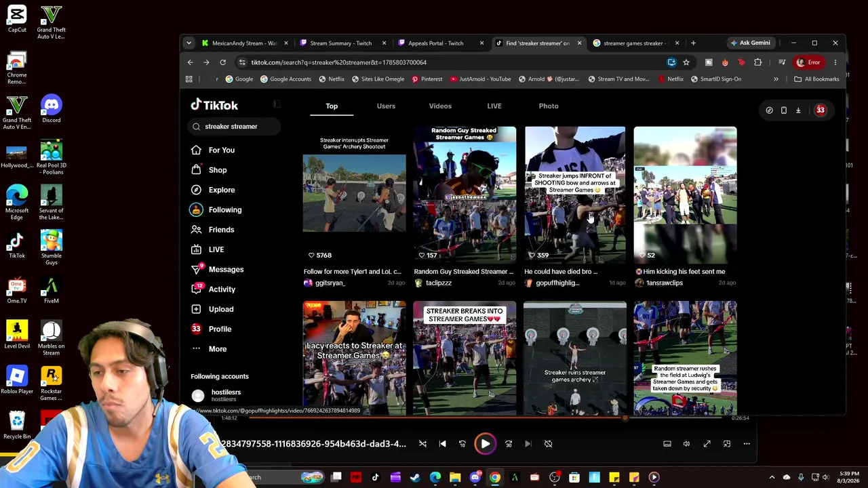Go back in the Chrome browser
The height and width of the screenshot is (488, 868).
(x=190, y=62)
